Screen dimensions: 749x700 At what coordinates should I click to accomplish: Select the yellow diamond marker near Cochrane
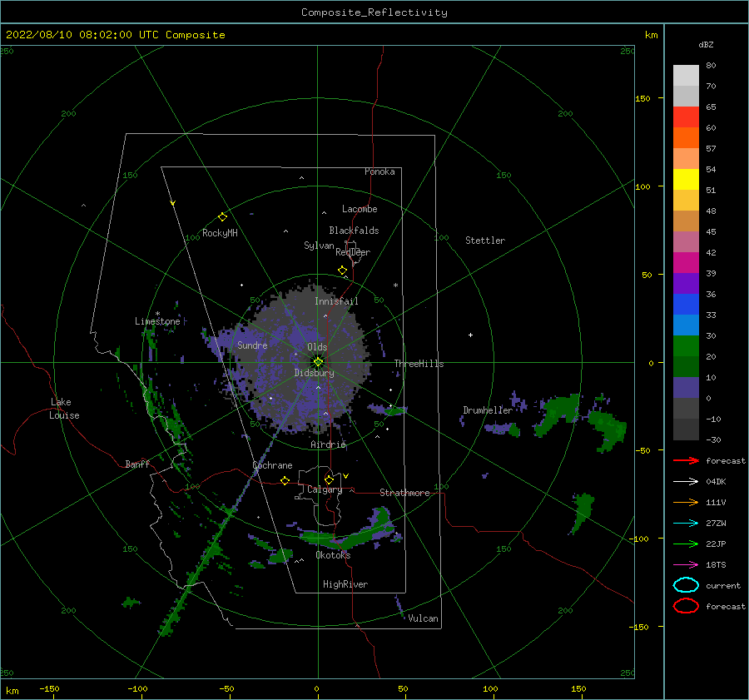tap(285, 481)
